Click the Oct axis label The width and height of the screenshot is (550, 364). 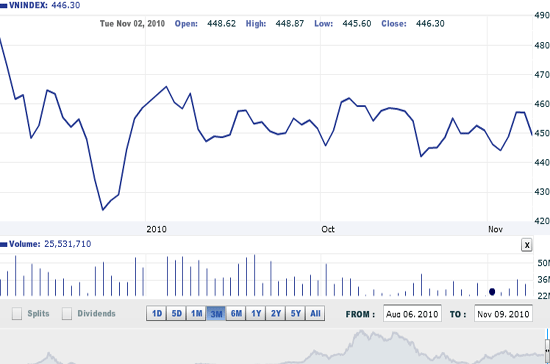(x=328, y=229)
